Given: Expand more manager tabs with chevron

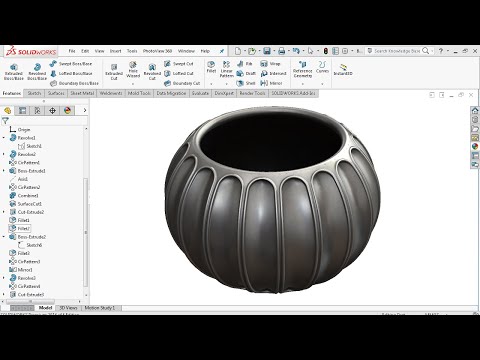Looking at the screenshot, I should tap(85, 110).
